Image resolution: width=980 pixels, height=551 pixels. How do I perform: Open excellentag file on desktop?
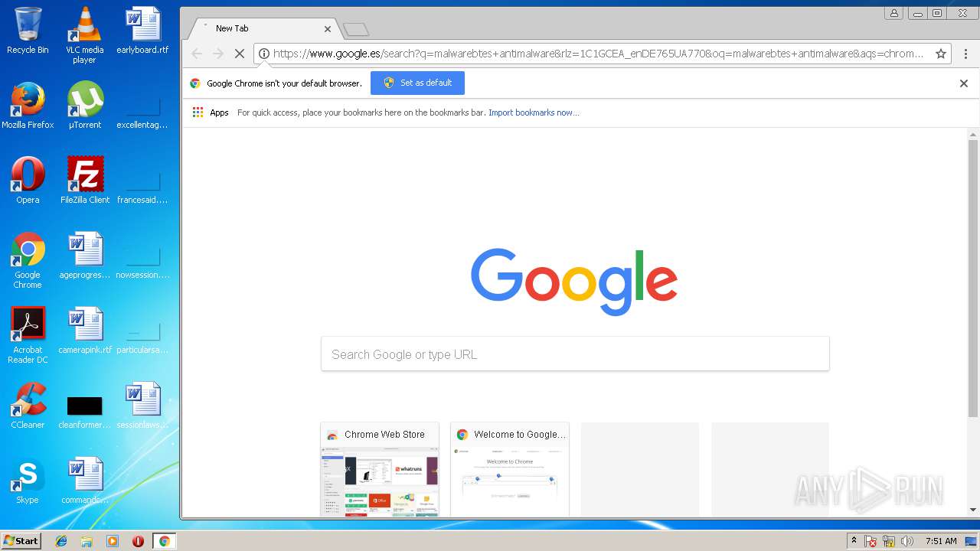[x=142, y=106]
